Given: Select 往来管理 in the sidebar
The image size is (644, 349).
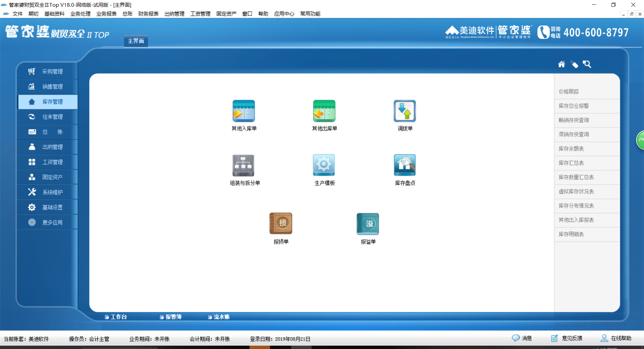Looking at the screenshot, I should coord(47,117).
